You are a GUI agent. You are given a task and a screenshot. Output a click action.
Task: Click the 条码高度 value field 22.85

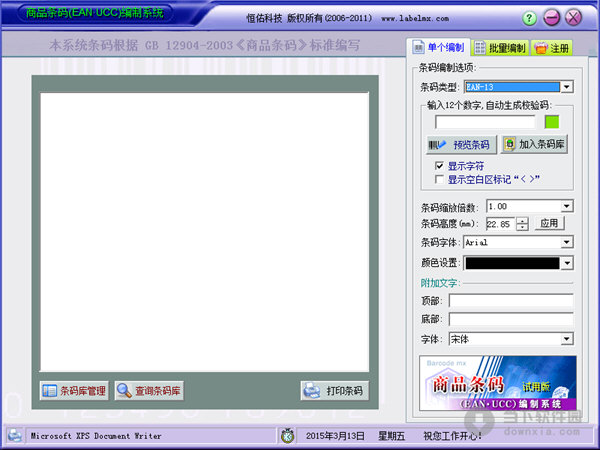click(501, 224)
